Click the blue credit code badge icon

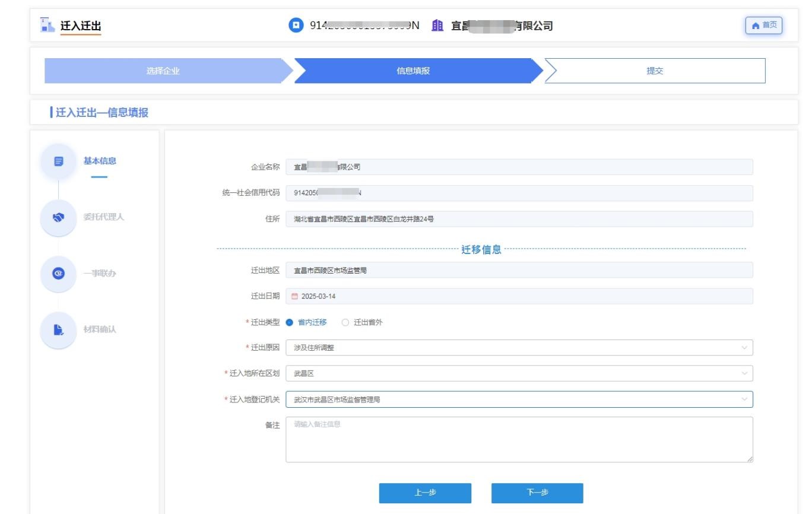[294, 25]
